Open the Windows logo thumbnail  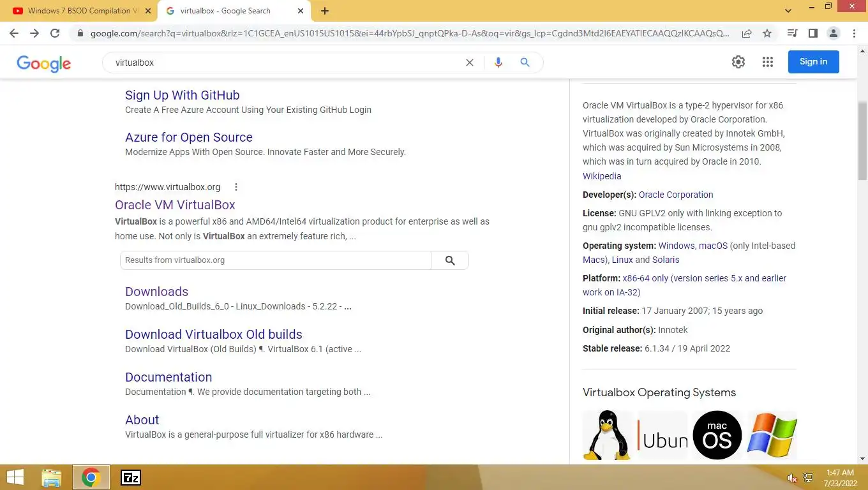click(x=772, y=435)
